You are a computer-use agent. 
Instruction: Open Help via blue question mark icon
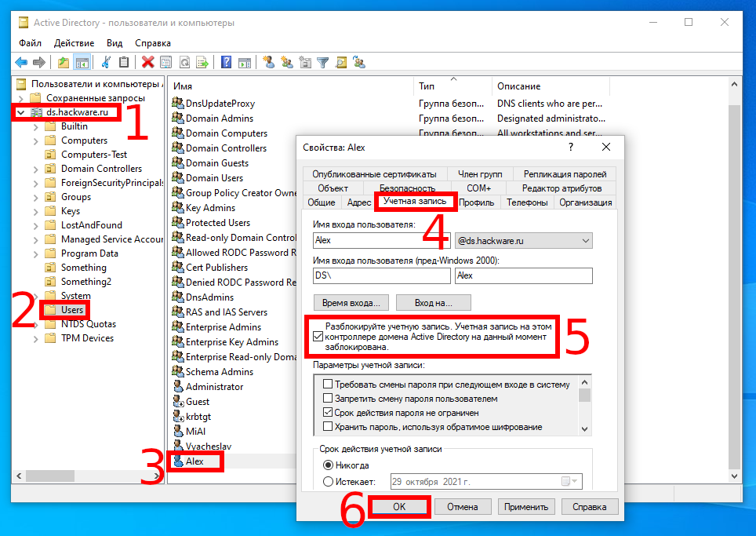(x=226, y=63)
